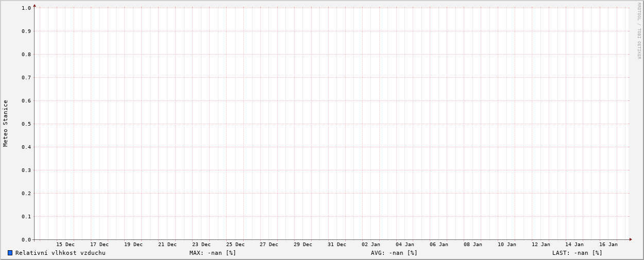The height and width of the screenshot is (260, 644).
Task: Click the 1.0 value on Y axis
Action: [26, 8]
